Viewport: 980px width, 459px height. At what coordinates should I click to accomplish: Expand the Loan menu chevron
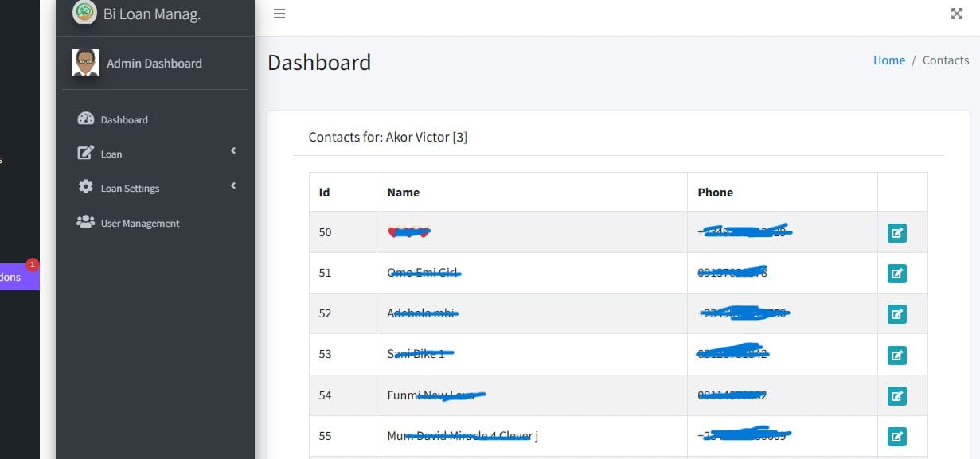pyautogui.click(x=233, y=151)
